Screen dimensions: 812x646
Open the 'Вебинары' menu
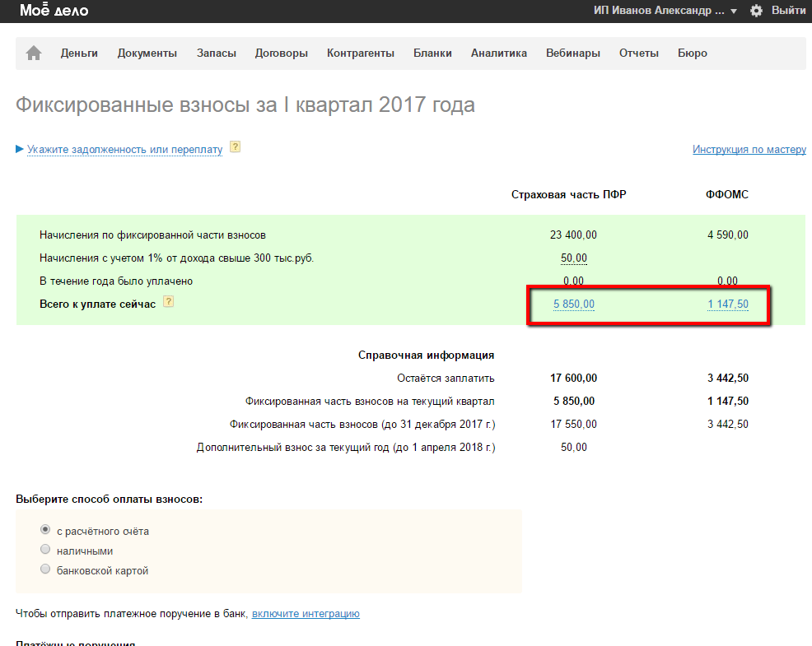coord(572,53)
